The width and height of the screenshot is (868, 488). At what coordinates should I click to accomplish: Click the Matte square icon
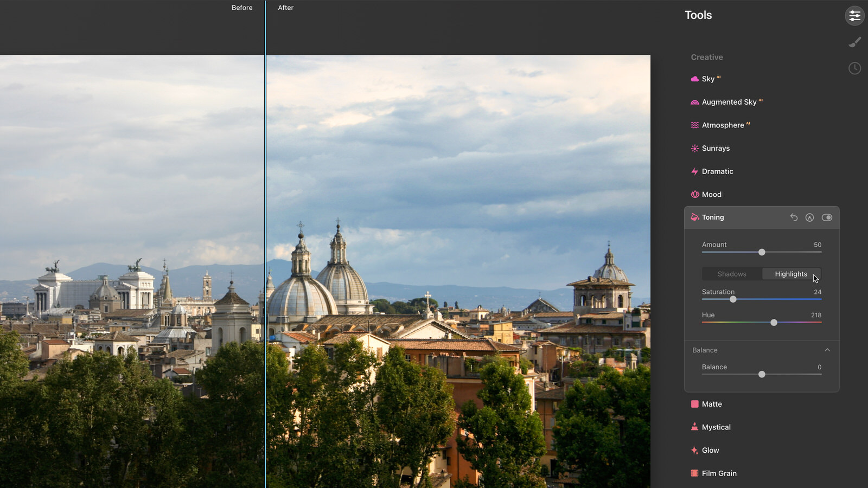coord(694,404)
